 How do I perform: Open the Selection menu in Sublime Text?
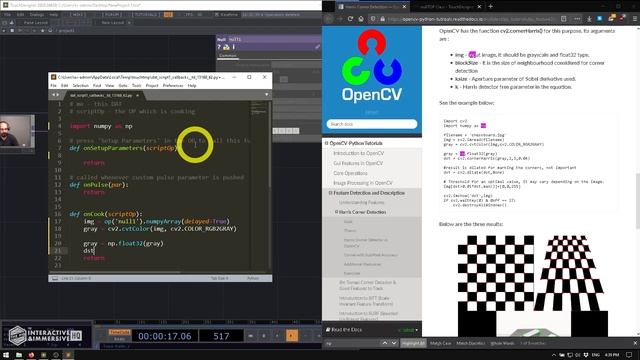click(80, 86)
